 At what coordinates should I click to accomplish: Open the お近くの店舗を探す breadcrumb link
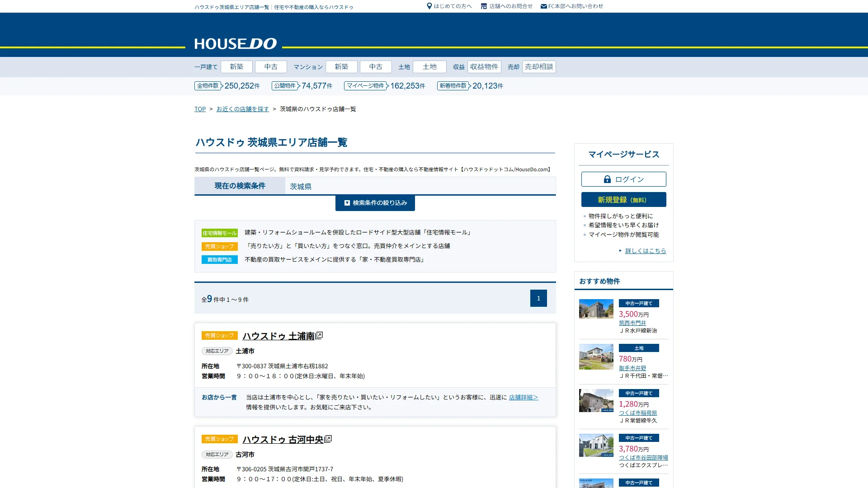tap(243, 109)
